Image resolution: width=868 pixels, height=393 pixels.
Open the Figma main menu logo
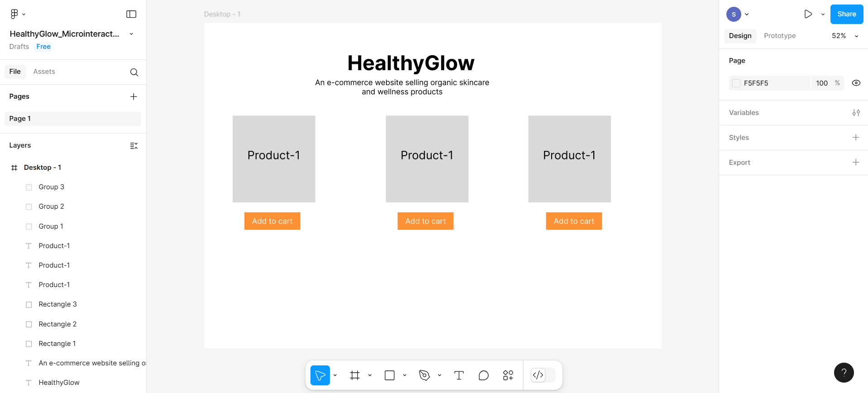coord(14,14)
